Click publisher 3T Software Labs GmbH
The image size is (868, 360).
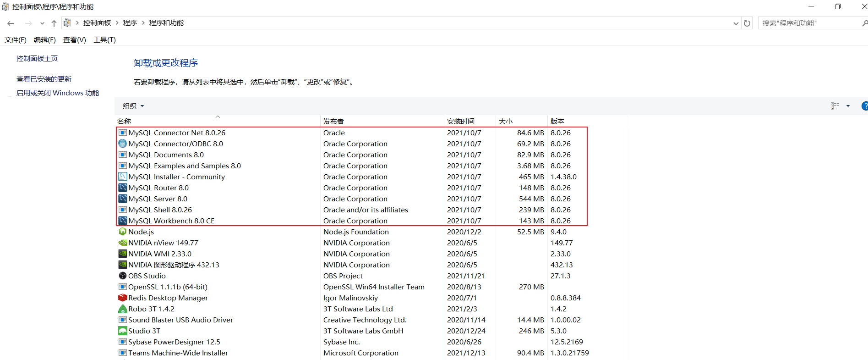(363, 331)
